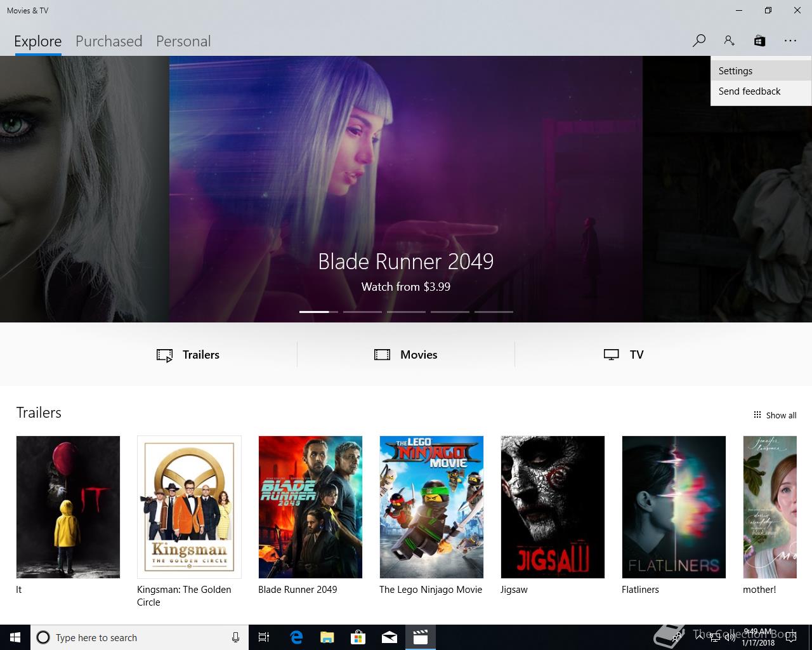Choose Send feedback menu entry
This screenshot has width=812, height=650.
pyautogui.click(x=761, y=91)
